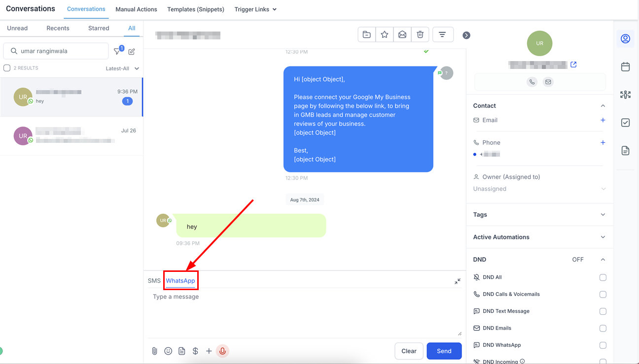639x364 pixels.
Task: Open contact details sidebar icon
Action: coord(625,38)
